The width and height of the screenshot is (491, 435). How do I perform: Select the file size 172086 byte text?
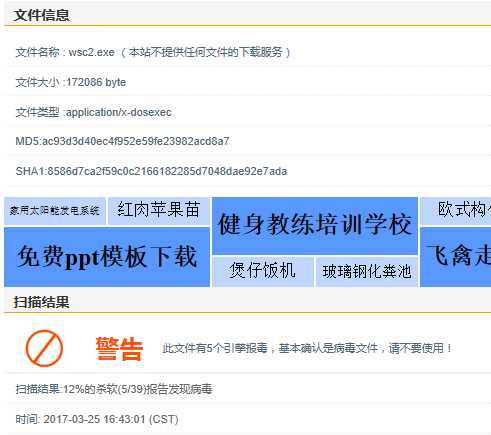[x=96, y=82]
